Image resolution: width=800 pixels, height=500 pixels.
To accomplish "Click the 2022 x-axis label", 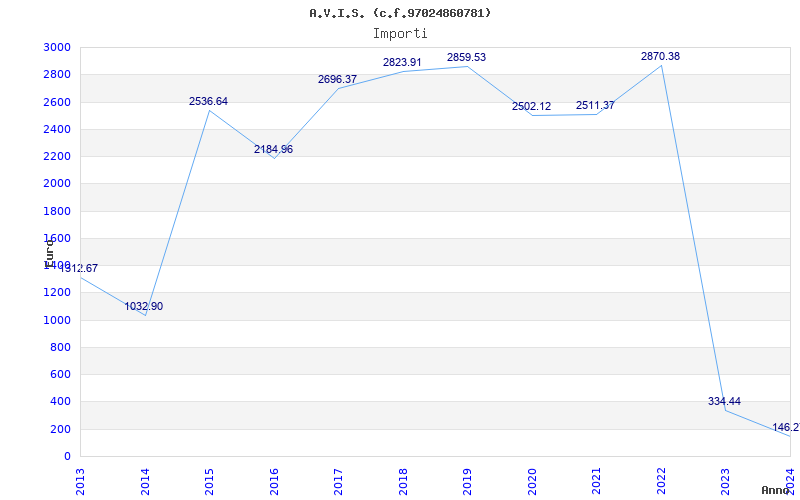I will point(661,481).
